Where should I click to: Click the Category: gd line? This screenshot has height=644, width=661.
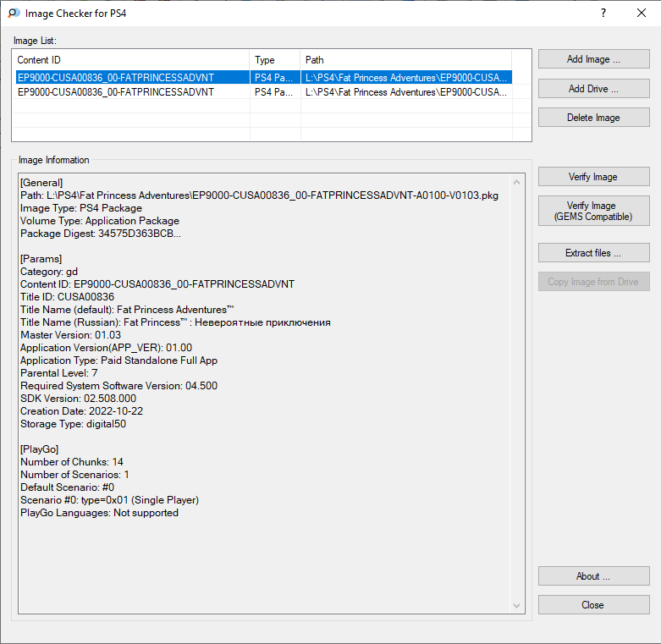pos(49,272)
